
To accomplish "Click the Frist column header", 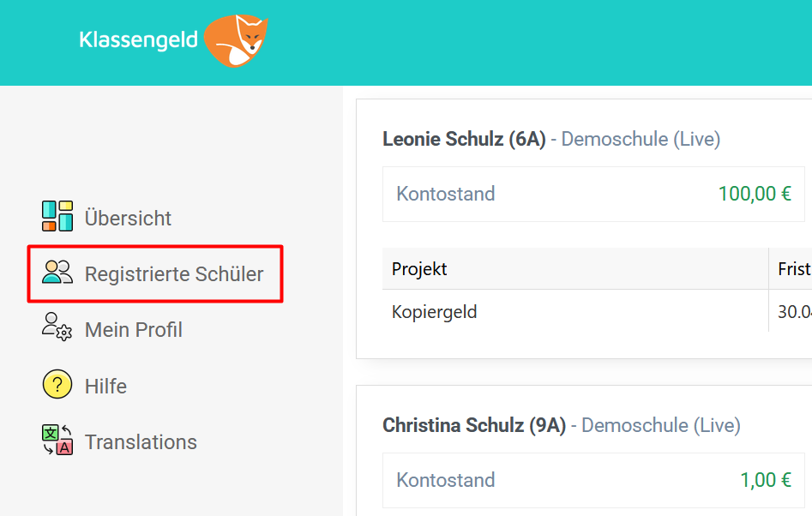I will (x=793, y=269).
